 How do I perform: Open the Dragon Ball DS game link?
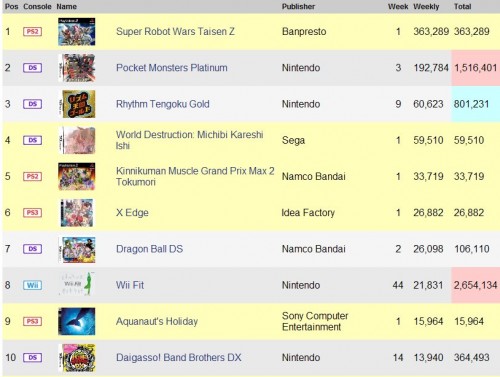tap(149, 249)
